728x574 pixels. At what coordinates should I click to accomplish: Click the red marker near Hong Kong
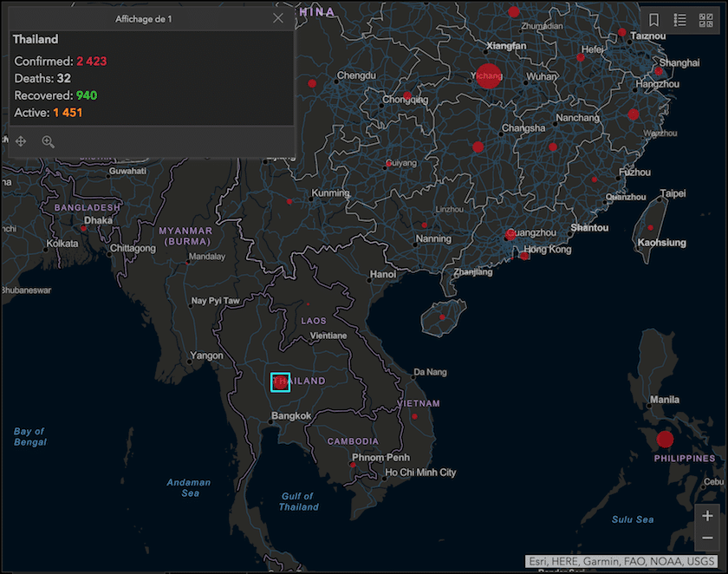click(524, 255)
